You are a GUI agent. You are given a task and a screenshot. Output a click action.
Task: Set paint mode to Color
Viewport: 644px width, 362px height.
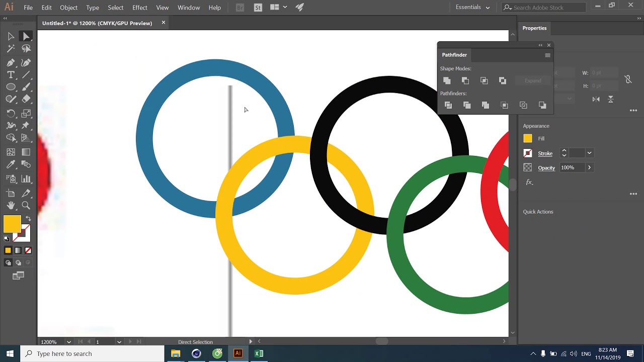8,250
